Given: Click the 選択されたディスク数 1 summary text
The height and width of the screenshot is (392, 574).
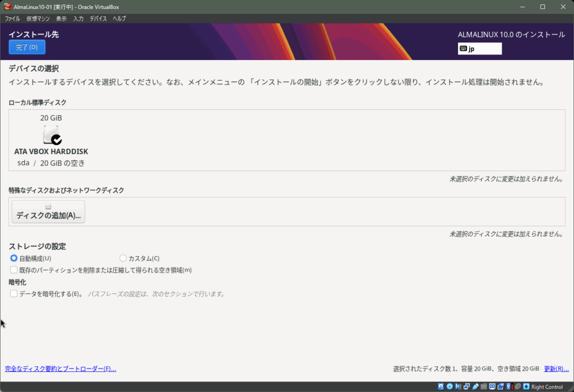Looking at the screenshot, I should [466, 369].
